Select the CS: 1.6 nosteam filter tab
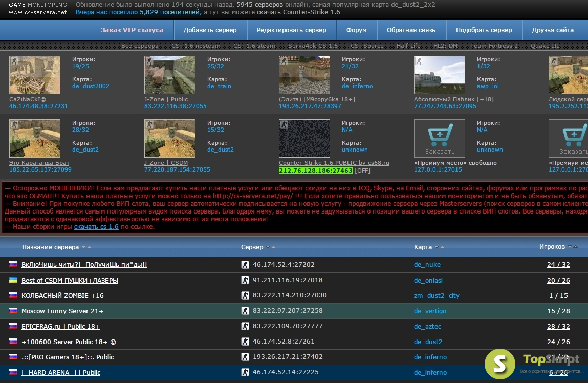 click(x=196, y=46)
